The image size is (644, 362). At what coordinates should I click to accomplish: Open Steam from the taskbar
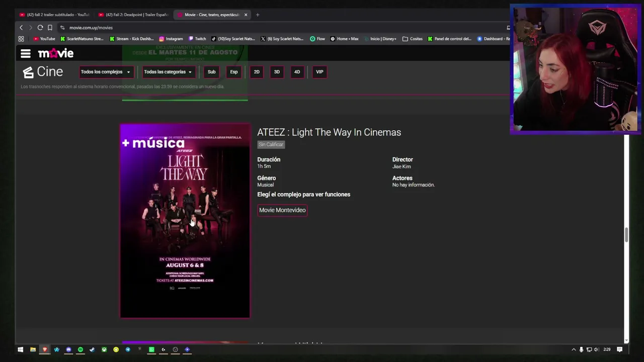92,349
